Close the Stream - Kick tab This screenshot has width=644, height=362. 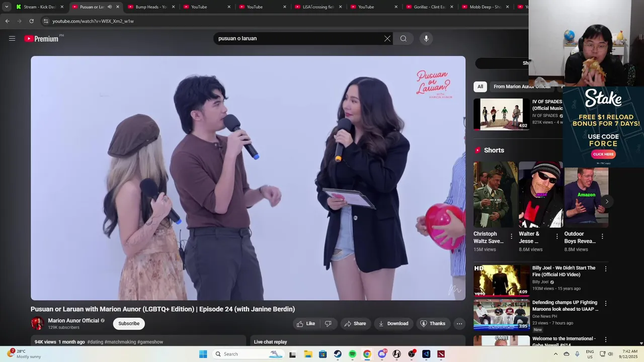(x=62, y=7)
